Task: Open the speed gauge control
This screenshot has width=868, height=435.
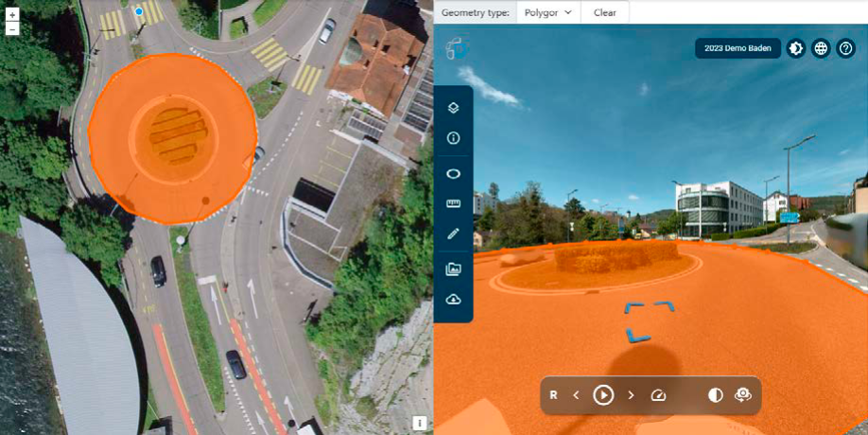Action: tap(659, 395)
